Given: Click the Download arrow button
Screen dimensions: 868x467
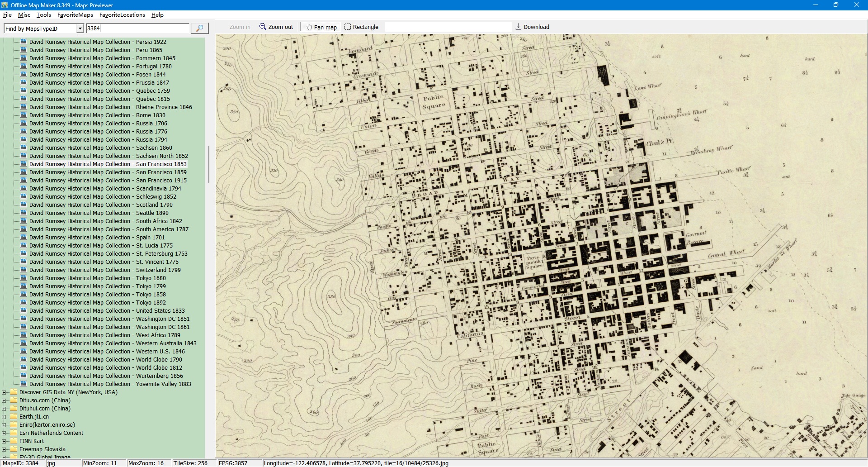Looking at the screenshot, I should (x=532, y=27).
